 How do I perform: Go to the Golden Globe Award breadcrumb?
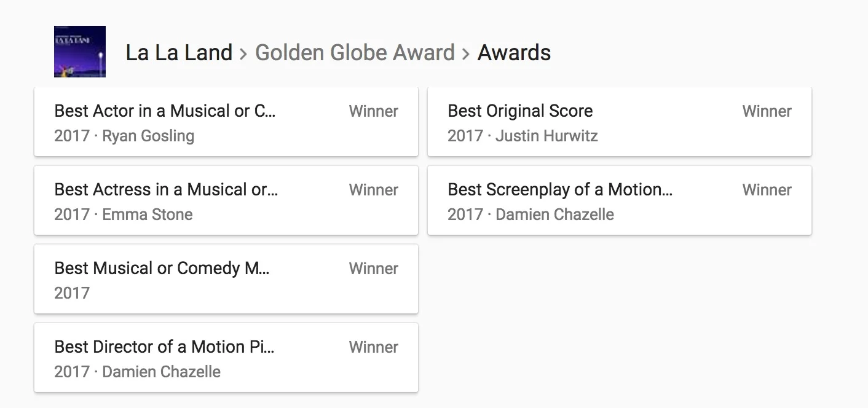coord(355,53)
